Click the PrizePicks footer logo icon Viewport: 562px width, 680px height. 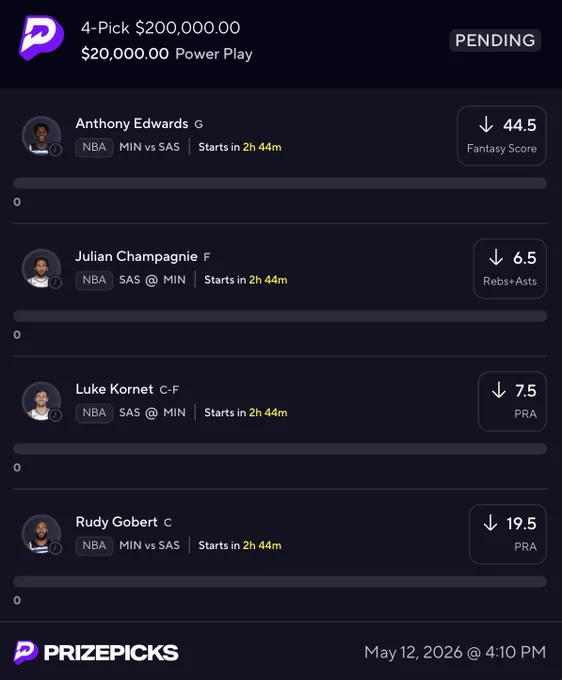pos(26,652)
